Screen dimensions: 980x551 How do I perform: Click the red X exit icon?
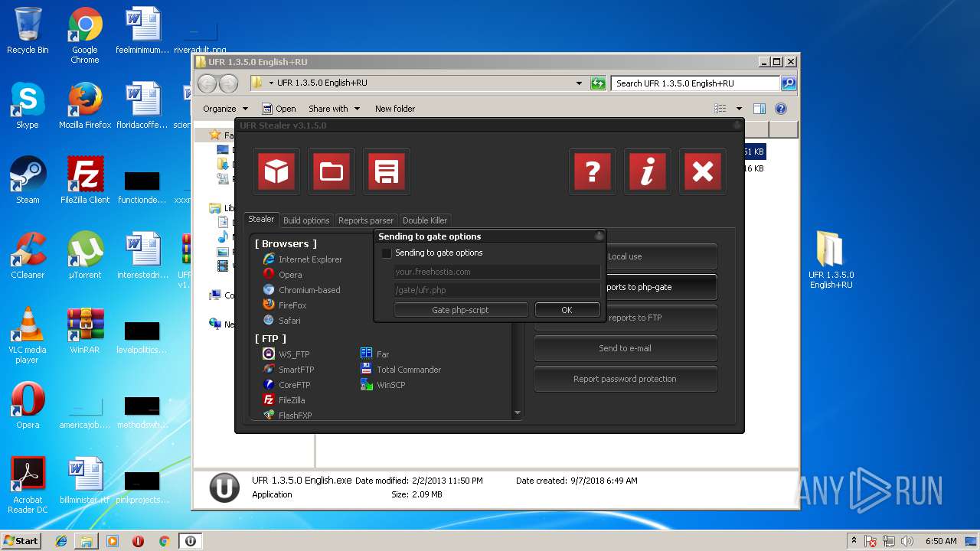pos(703,171)
